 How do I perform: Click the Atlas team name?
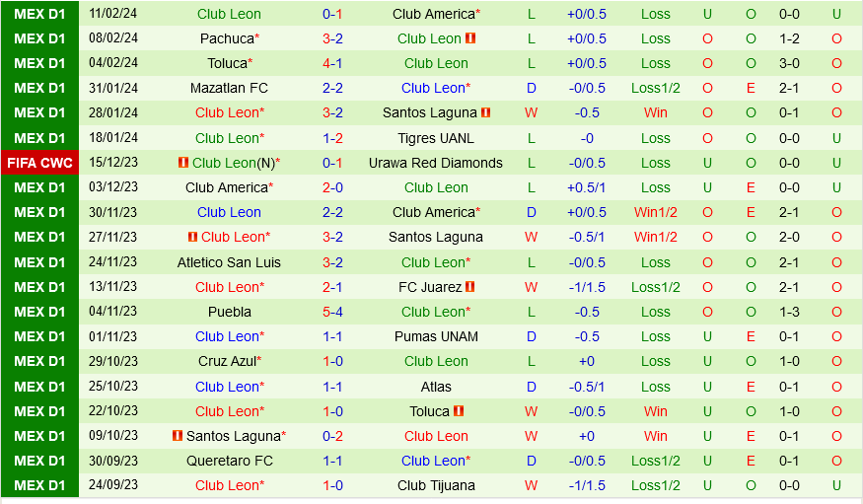436,387
